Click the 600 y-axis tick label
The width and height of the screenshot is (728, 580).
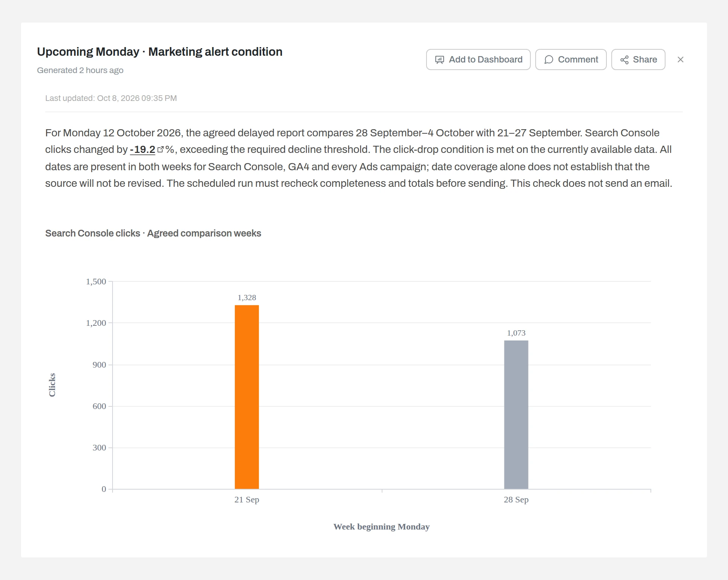tap(99, 406)
